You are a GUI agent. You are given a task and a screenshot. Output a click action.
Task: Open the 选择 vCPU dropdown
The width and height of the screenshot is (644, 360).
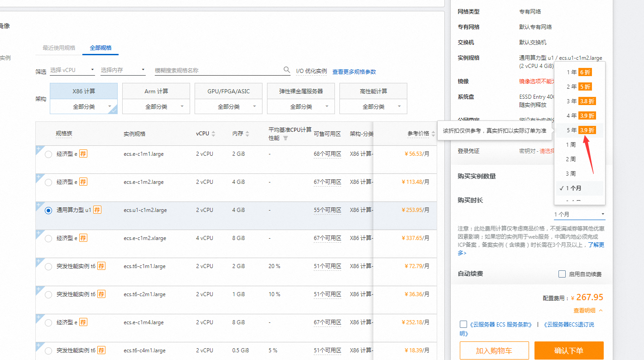(x=72, y=70)
